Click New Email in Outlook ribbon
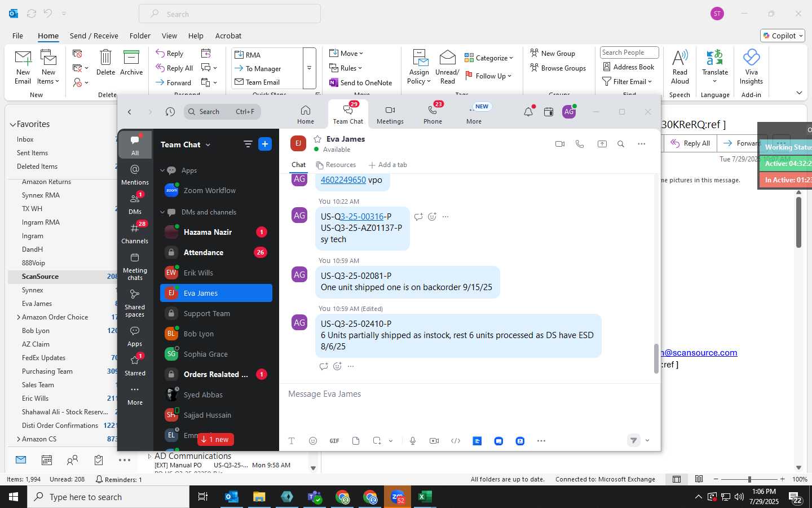 [23, 67]
